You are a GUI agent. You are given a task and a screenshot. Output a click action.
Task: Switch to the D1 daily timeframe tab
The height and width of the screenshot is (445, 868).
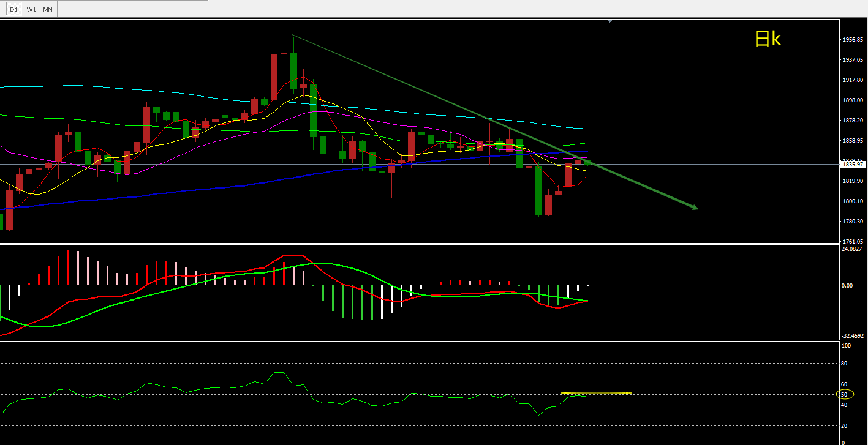(14, 9)
